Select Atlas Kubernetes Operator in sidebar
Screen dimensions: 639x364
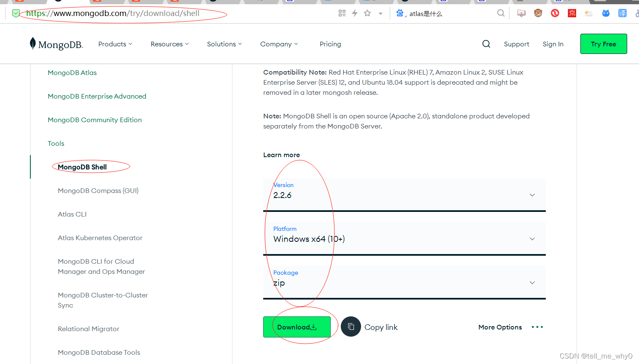100,238
